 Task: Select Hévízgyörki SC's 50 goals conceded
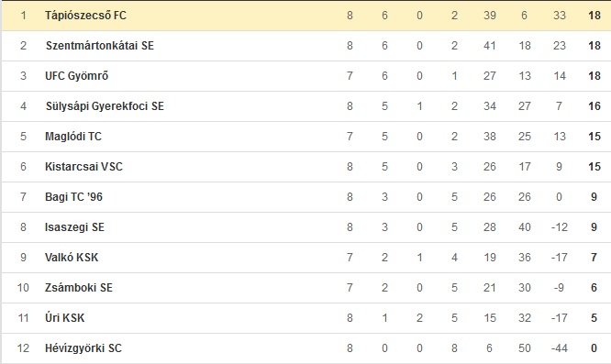point(525,348)
